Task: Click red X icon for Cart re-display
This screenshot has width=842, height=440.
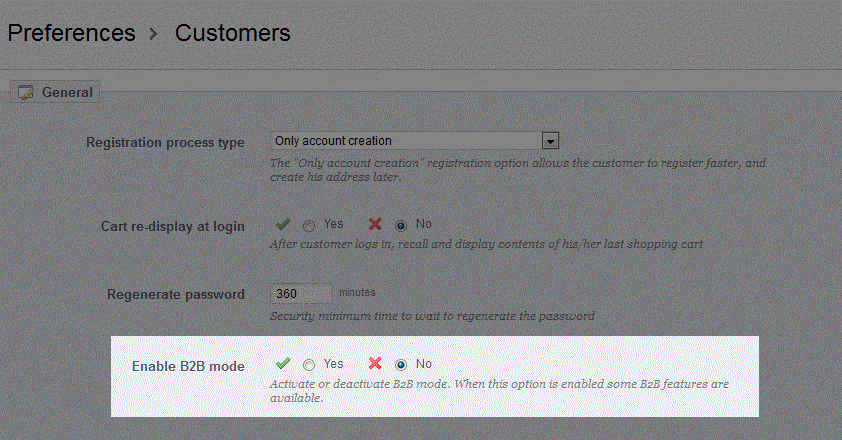Action: click(375, 224)
